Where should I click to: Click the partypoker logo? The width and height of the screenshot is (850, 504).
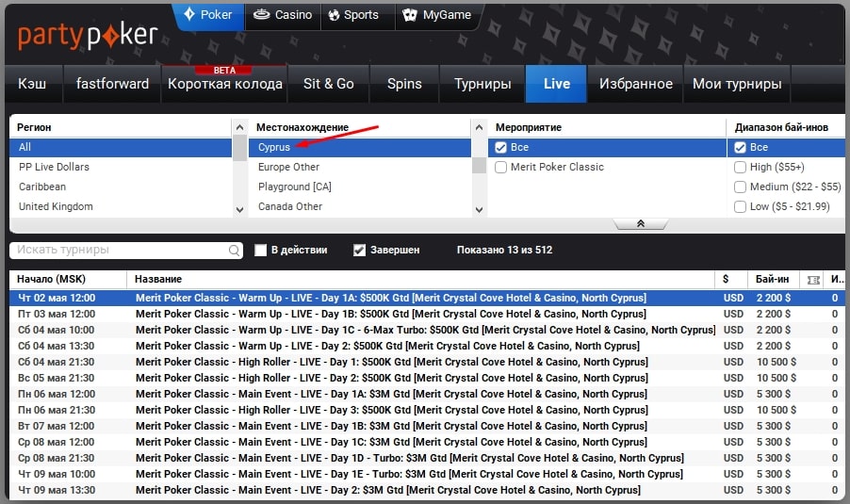[88, 37]
